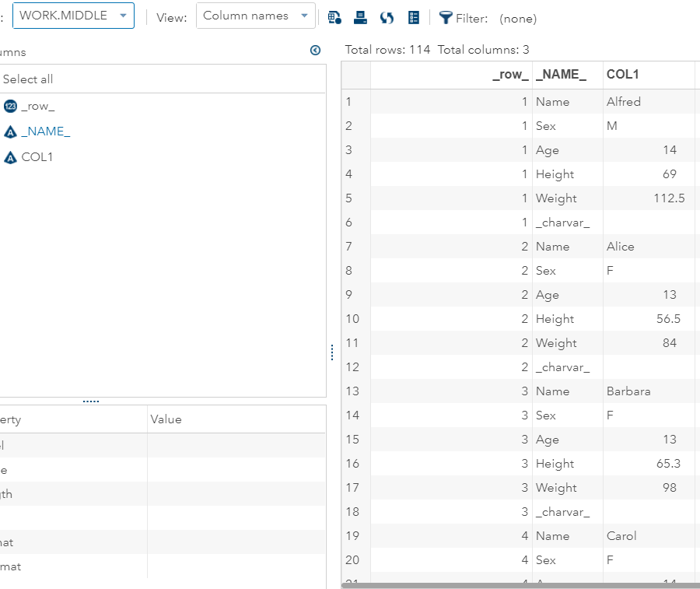700x589 pixels.
Task: Click the Filter funnel icon
Action: tap(446, 17)
